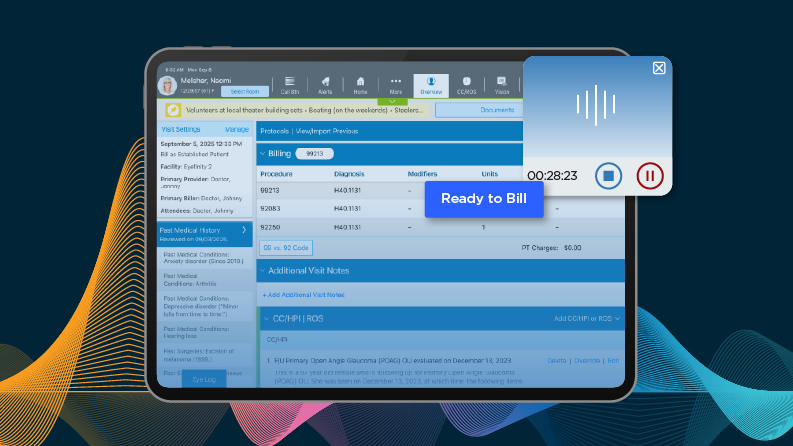793x446 pixels.
Task: Click the Visit Settings header
Action: tap(181, 129)
